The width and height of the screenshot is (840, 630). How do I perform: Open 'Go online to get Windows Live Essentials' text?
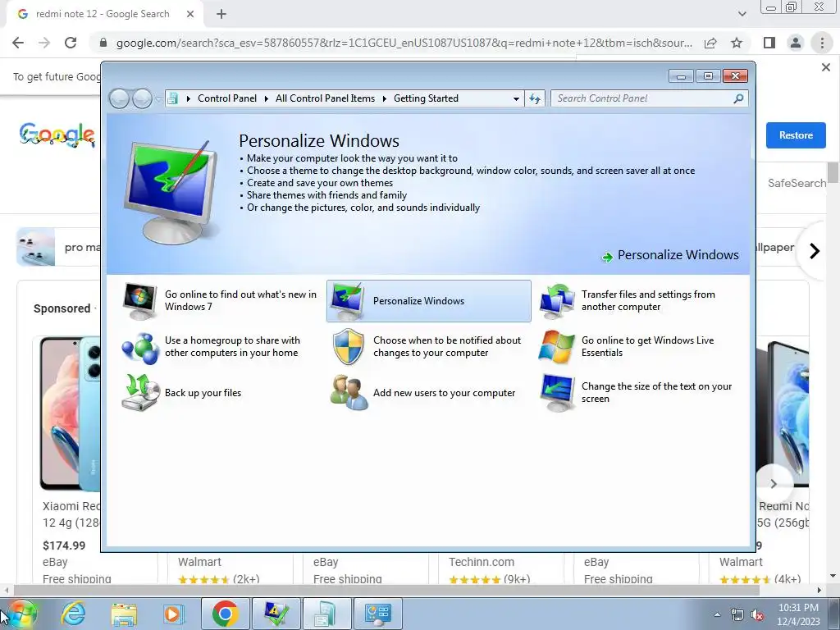648,347
